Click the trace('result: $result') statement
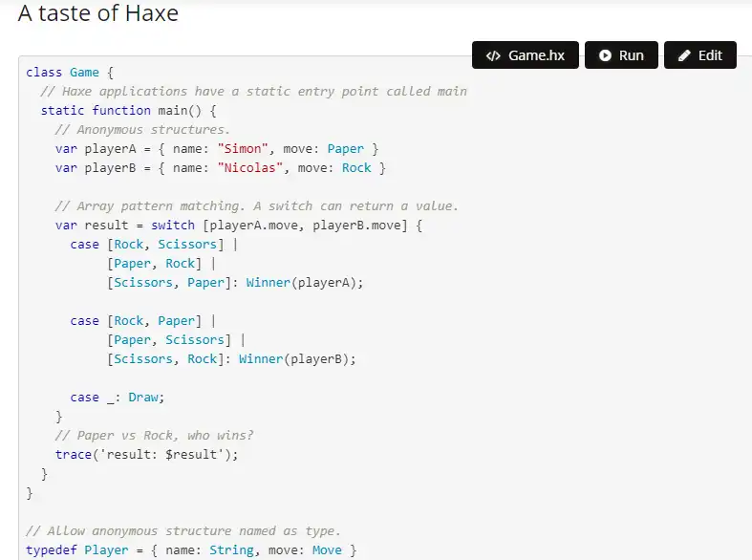 click(x=146, y=454)
